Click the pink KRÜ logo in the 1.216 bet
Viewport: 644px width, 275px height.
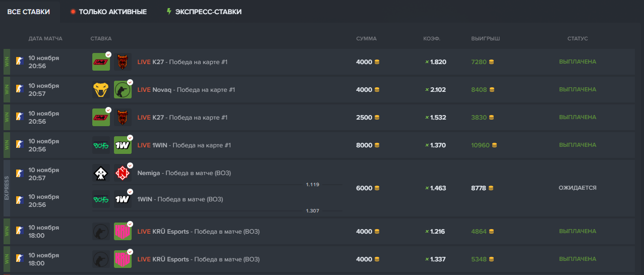pos(123,232)
